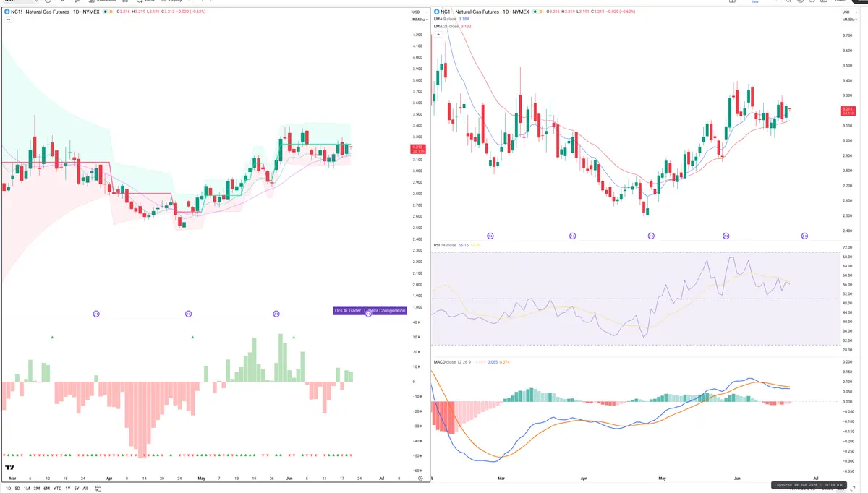
Task: Select the All time range button
Action: pyautogui.click(x=85, y=489)
